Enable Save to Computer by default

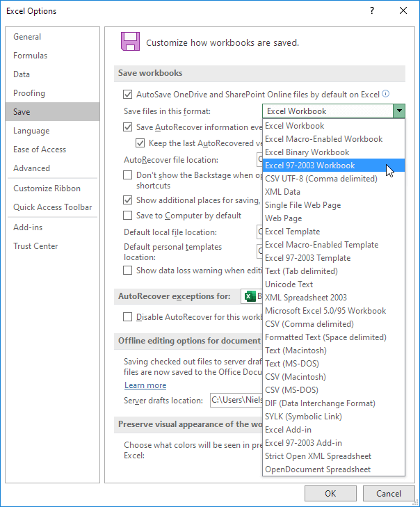tap(128, 216)
